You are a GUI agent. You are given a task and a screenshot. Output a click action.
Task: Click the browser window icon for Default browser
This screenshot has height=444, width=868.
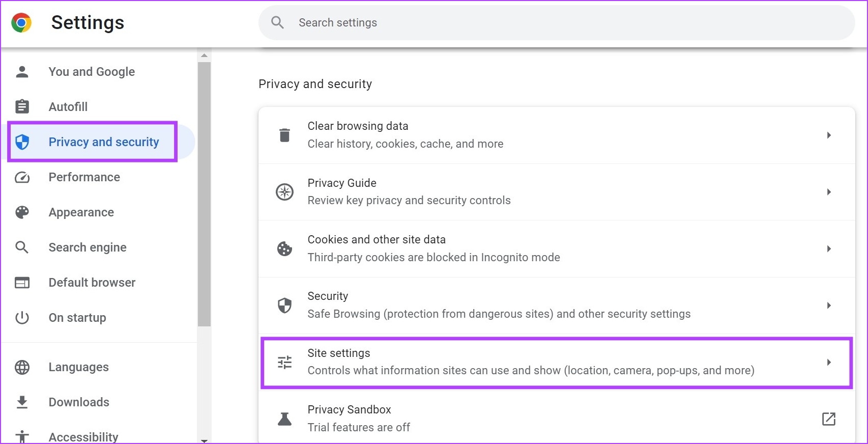[22, 283]
